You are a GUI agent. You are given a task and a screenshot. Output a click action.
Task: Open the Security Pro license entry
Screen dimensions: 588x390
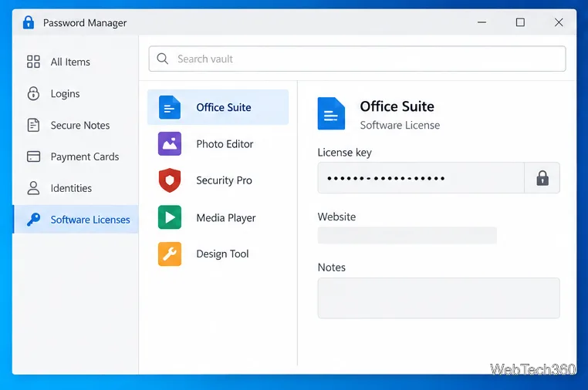click(218, 180)
